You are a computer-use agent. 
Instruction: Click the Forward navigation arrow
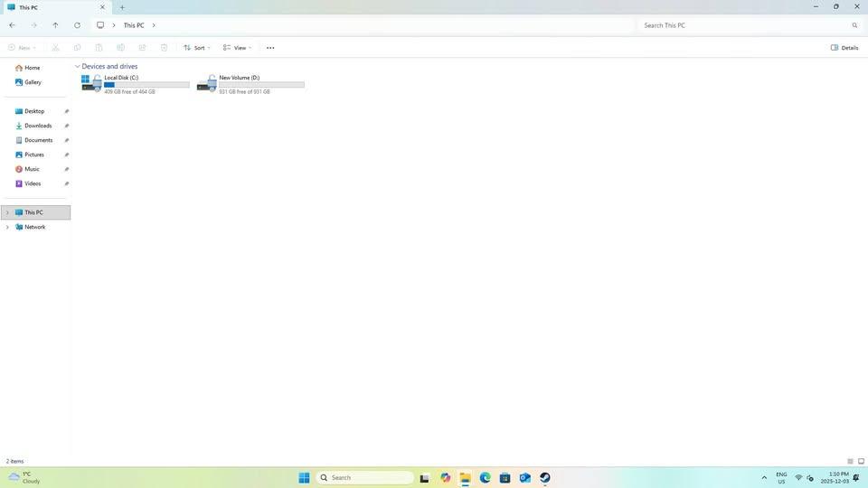33,25
